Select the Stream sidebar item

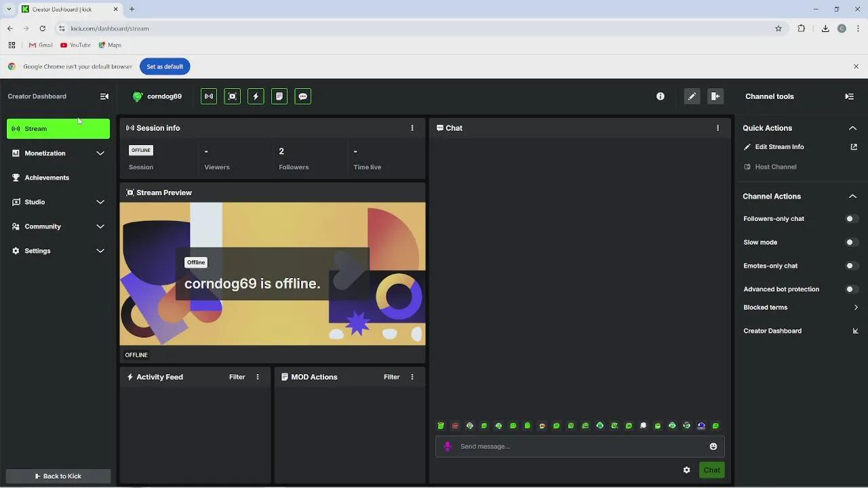point(58,129)
